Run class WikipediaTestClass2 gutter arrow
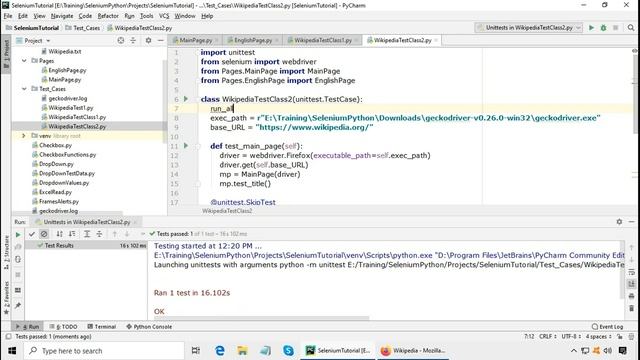The width and height of the screenshot is (640, 360). [186, 99]
